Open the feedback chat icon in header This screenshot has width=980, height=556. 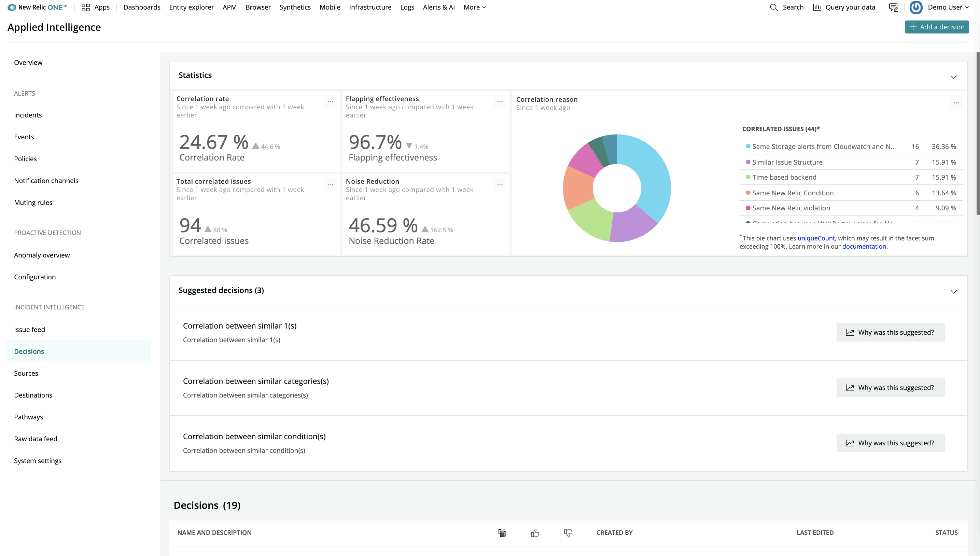click(893, 7)
